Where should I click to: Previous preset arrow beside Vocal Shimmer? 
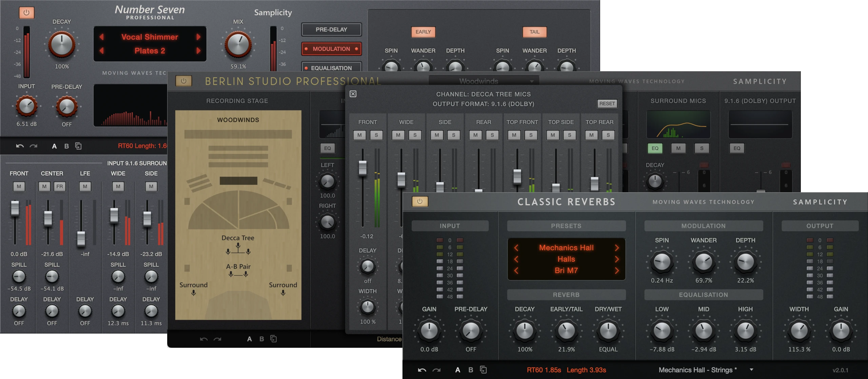pyautogui.click(x=101, y=37)
